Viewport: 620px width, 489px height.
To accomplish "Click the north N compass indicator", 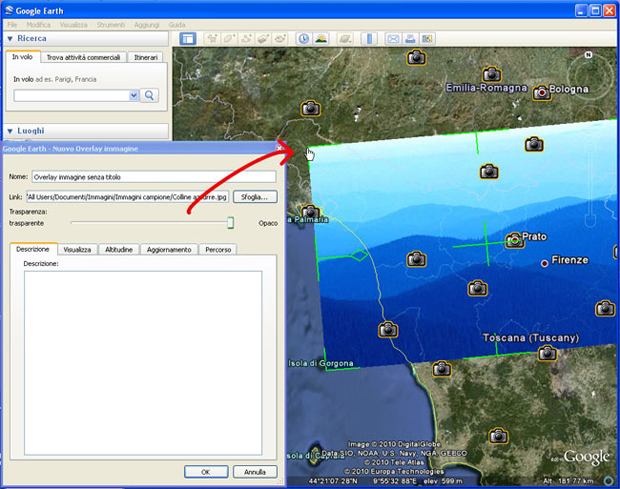I will coord(588,55).
